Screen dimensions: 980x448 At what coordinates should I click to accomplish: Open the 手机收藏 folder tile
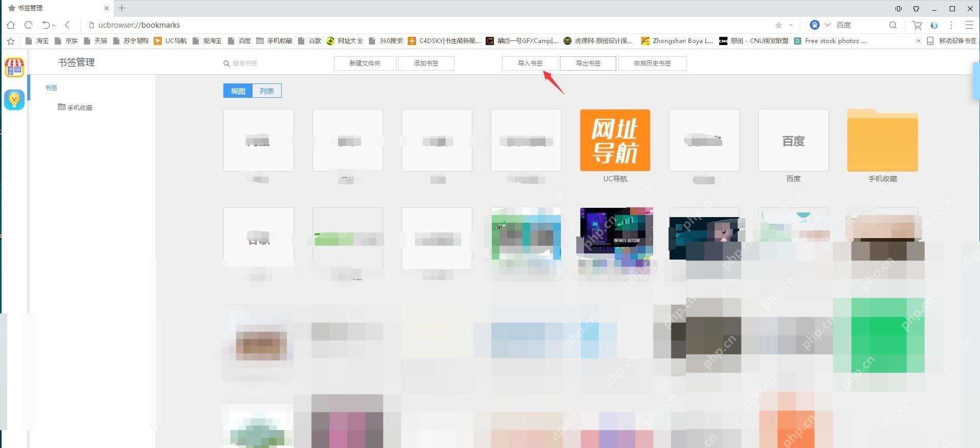[x=883, y=140]
